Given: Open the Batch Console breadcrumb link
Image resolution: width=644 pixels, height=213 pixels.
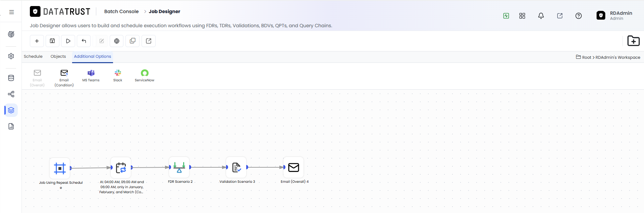Looking at the screenshot, I should [121, 11].
